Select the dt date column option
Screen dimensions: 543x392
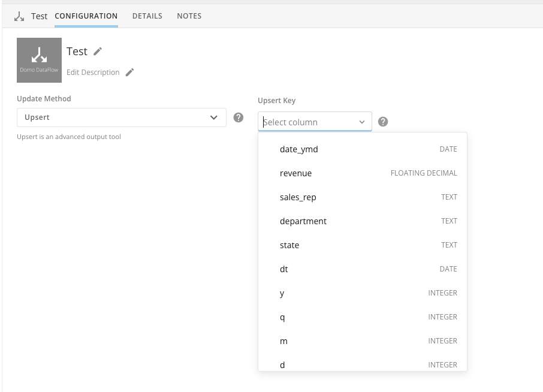click(x=363, y=269)
